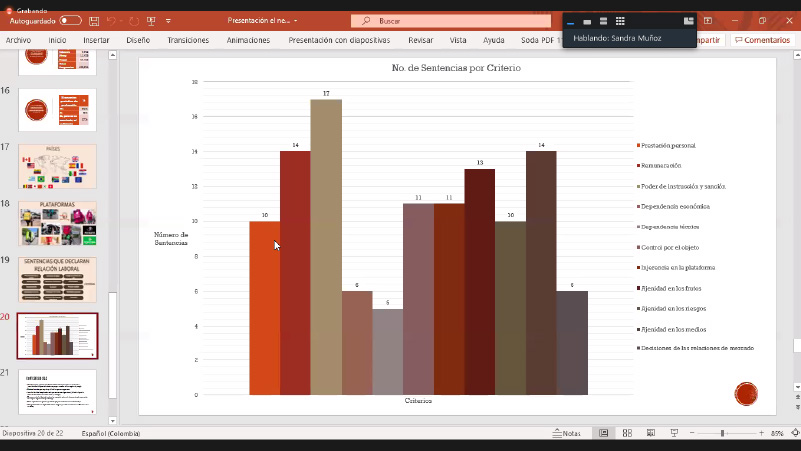Click the red circle logo on slide
801x451 pixels.
746,393
